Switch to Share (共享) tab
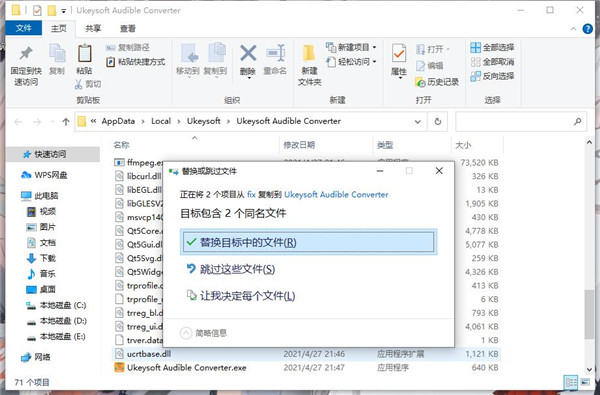Viewport: 600px width, 395px height. point(93,28)
